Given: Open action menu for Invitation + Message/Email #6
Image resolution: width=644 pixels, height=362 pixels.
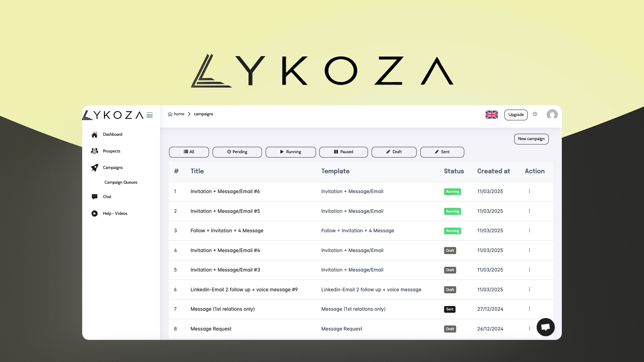Looking at the screenshot, I should click(529, 191).
